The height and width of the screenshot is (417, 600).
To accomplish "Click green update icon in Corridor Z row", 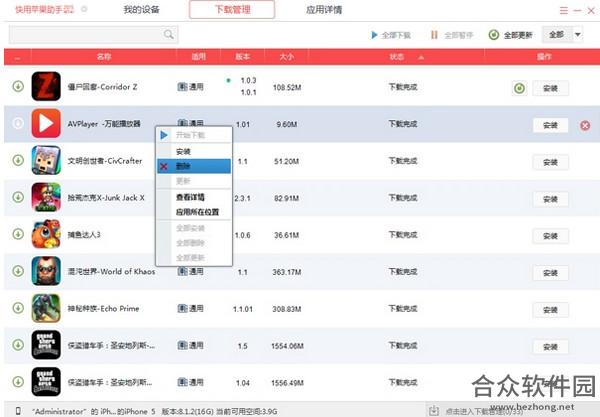I will (x=519, y=88).
